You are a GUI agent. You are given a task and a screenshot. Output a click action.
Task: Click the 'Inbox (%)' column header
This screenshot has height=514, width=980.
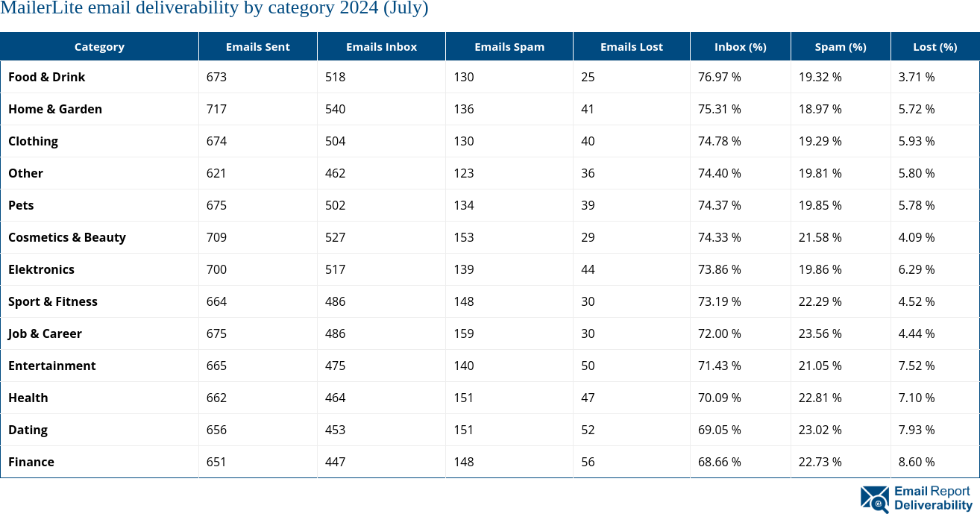pyautogui.click(x=741, y=46)
